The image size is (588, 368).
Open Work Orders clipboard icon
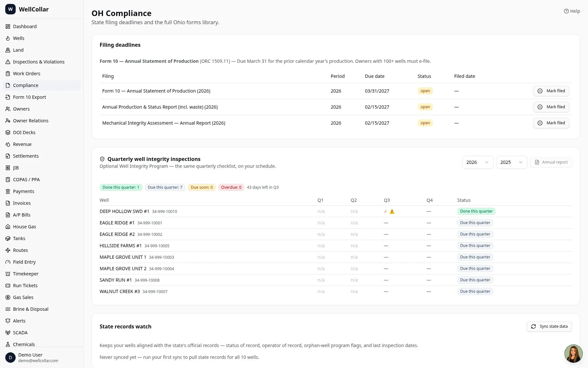point(8,74)
